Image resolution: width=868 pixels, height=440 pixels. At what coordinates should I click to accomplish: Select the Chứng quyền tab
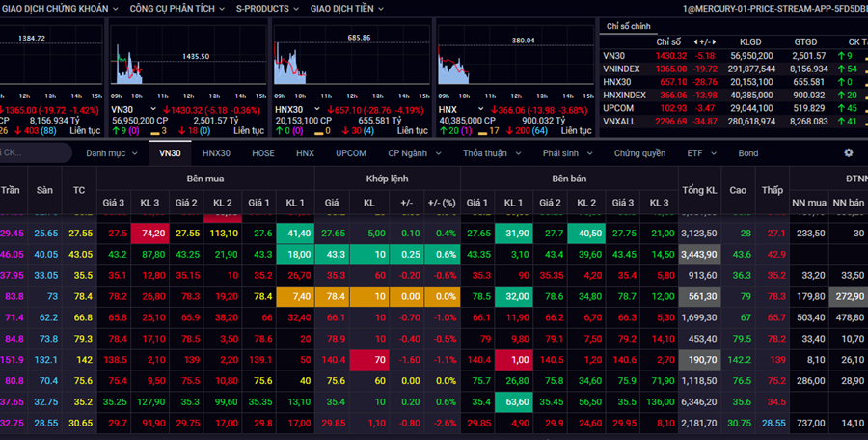(639, 152)
